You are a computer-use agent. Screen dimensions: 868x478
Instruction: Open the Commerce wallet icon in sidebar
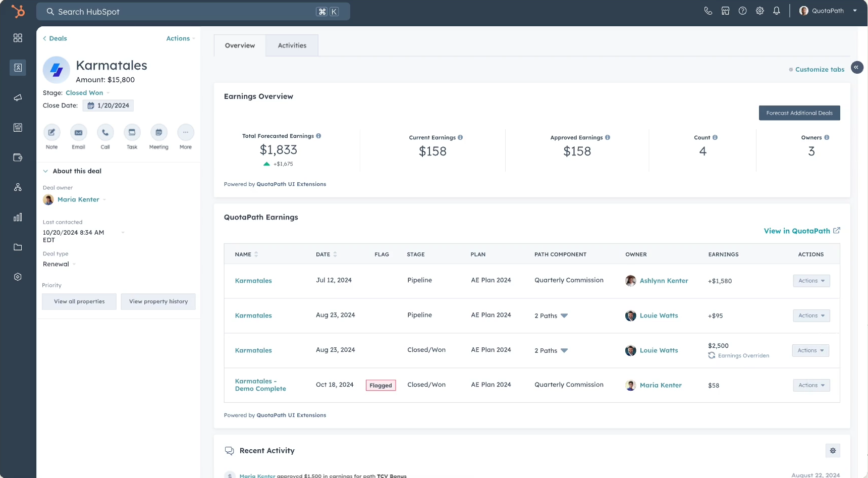click(18, 157)
